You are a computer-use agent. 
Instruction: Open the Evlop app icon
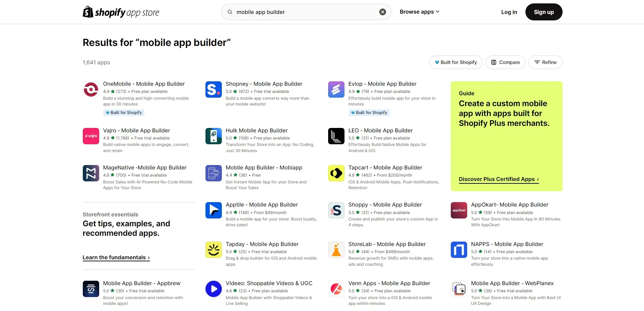336,89
